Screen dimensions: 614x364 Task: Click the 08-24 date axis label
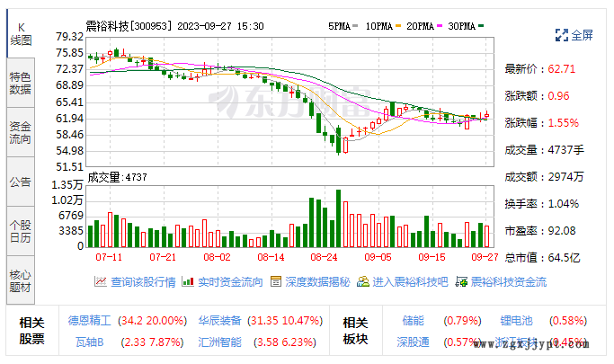click(x=324, y=257)
